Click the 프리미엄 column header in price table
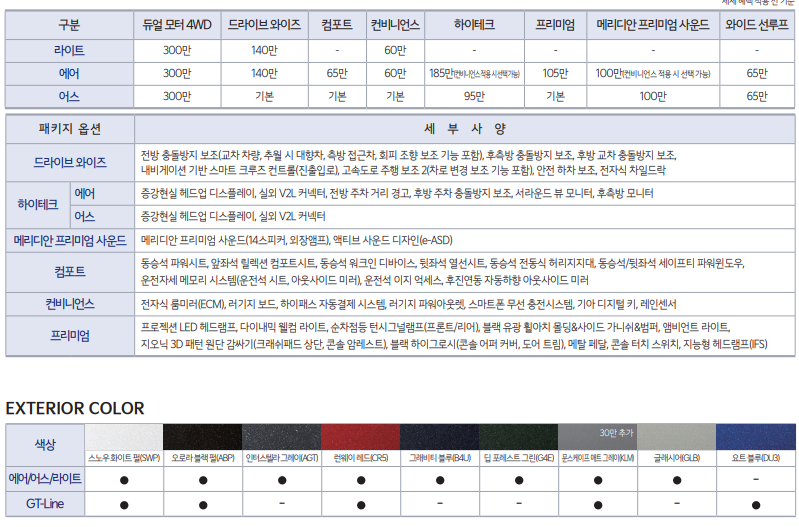This screenshot has width=799, height=527. [x=555, y=25]
